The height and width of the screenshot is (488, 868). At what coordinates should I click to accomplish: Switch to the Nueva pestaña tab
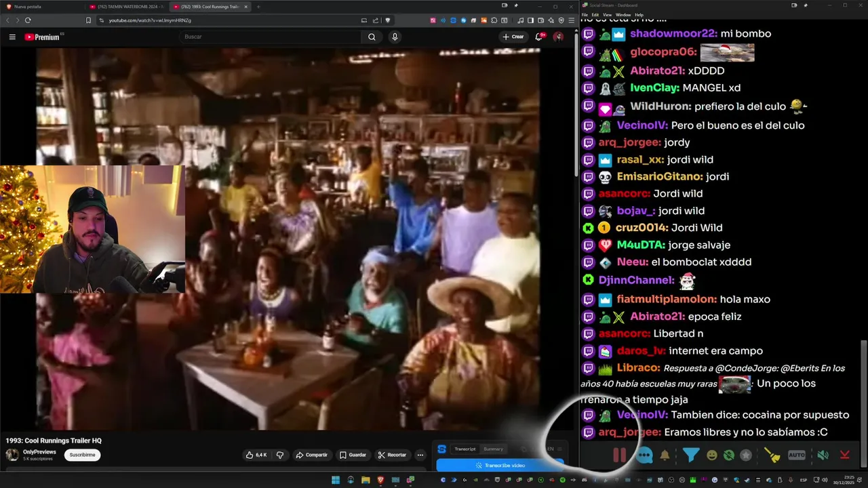coord(43,7)
